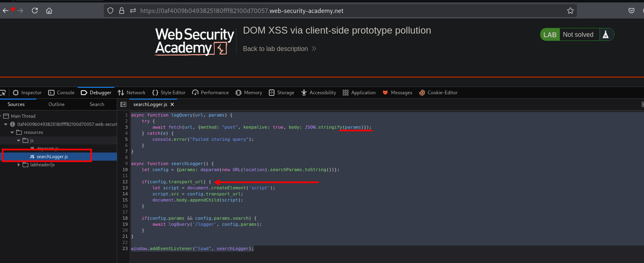Open the Console tab
644x263 pixels.
click(x=61, y=93)
